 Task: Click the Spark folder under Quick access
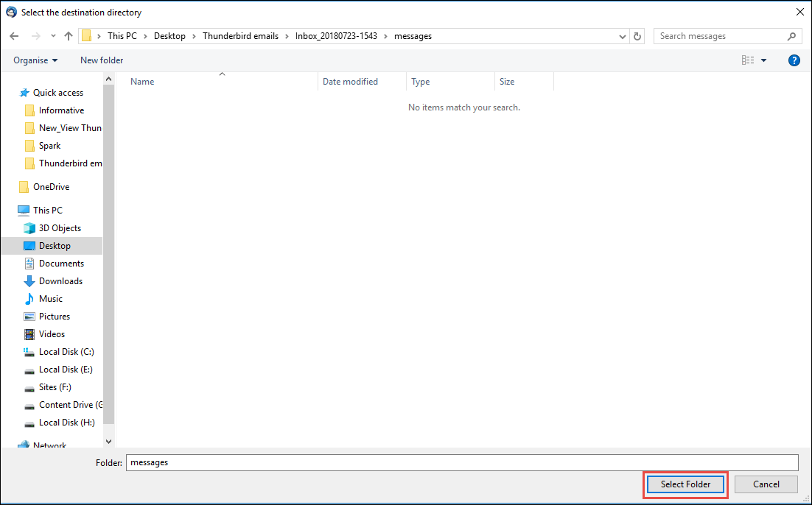(50, 145)
